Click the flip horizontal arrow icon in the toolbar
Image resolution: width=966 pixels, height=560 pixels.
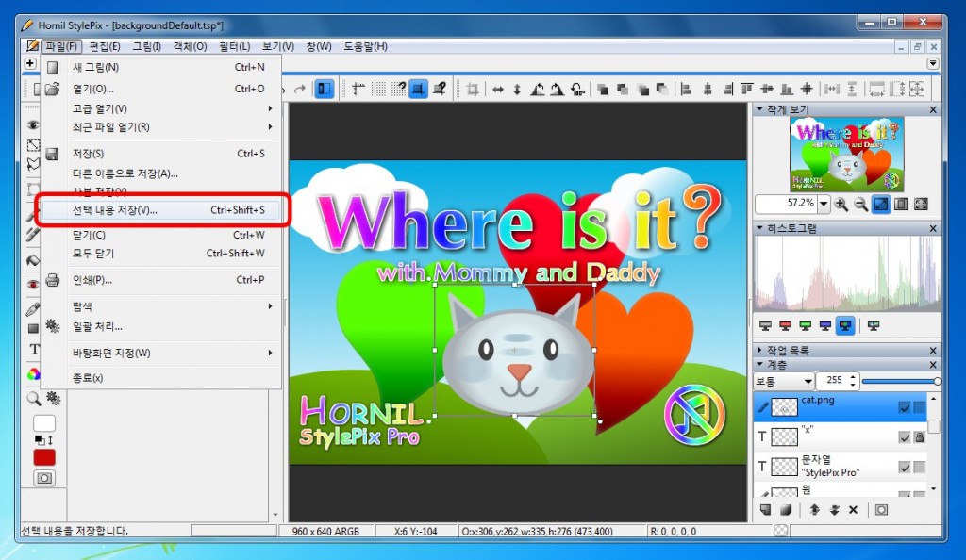click(497, 90)
